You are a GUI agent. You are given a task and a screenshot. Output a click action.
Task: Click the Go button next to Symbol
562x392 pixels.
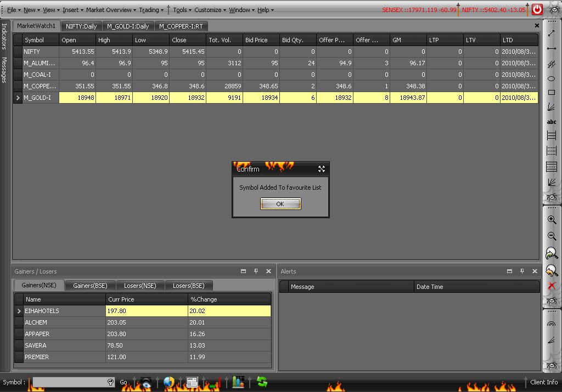click(123, 382)
